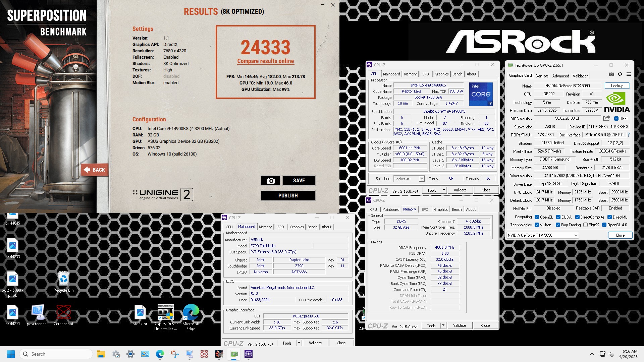Click the Superposition camera screenshot button
644x362 pixels.
coord(270,181)
